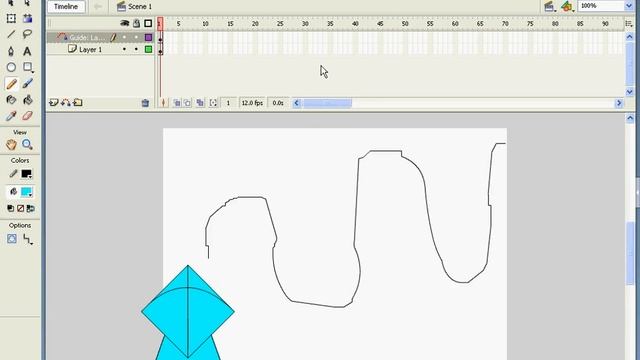Select the Text tool
640x360 pixels.
tap(27, 51)
